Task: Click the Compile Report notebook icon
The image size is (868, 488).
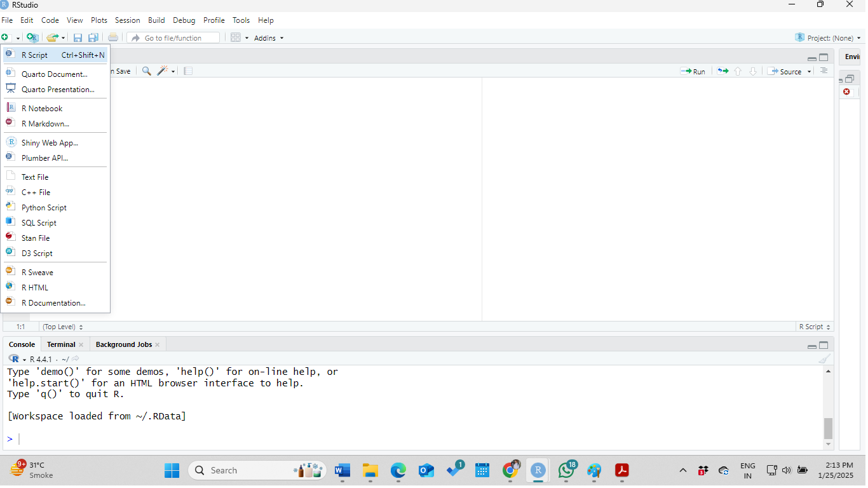Action: [x=188, y=71]
